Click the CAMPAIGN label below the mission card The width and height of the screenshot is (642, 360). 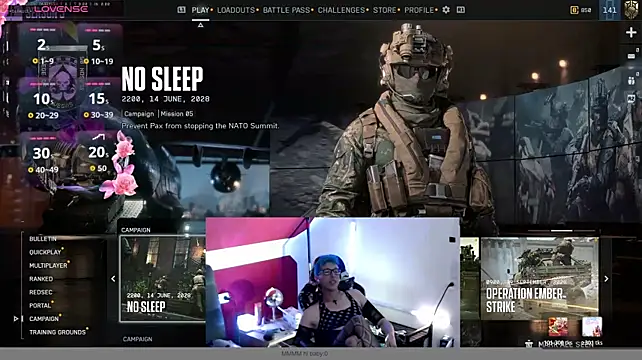click(138, 339)
